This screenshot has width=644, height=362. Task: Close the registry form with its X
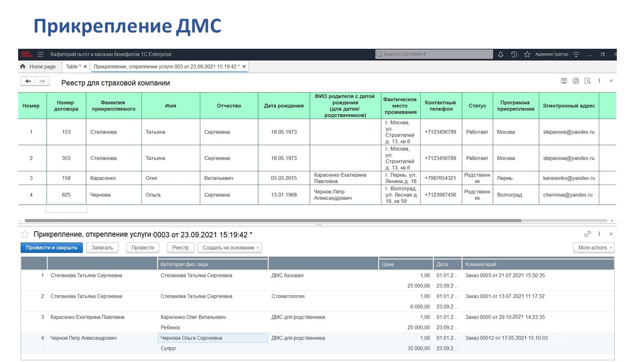611,81
